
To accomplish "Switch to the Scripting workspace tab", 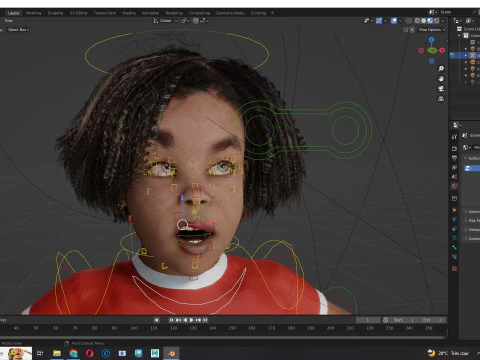I will (258, 13).
